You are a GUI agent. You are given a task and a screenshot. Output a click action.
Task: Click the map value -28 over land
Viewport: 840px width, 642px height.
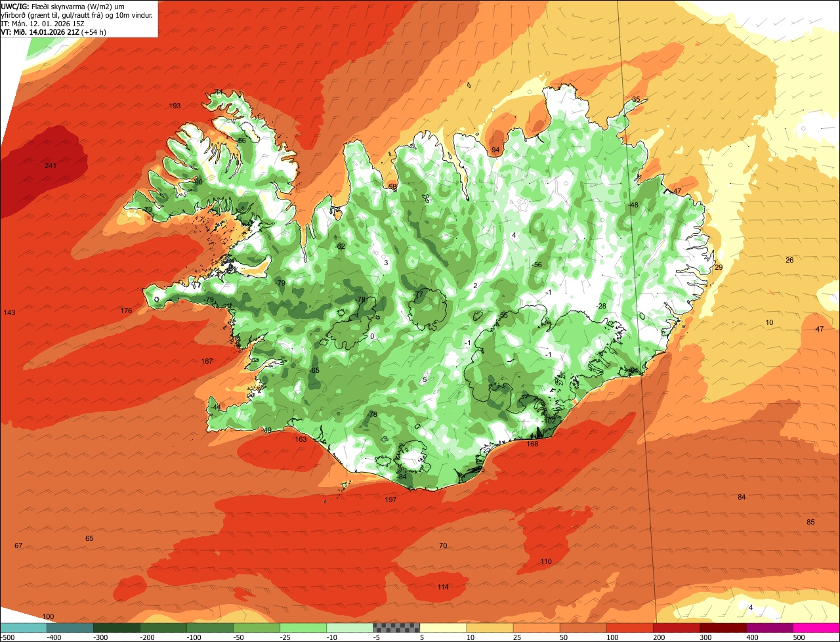(600, 307)
